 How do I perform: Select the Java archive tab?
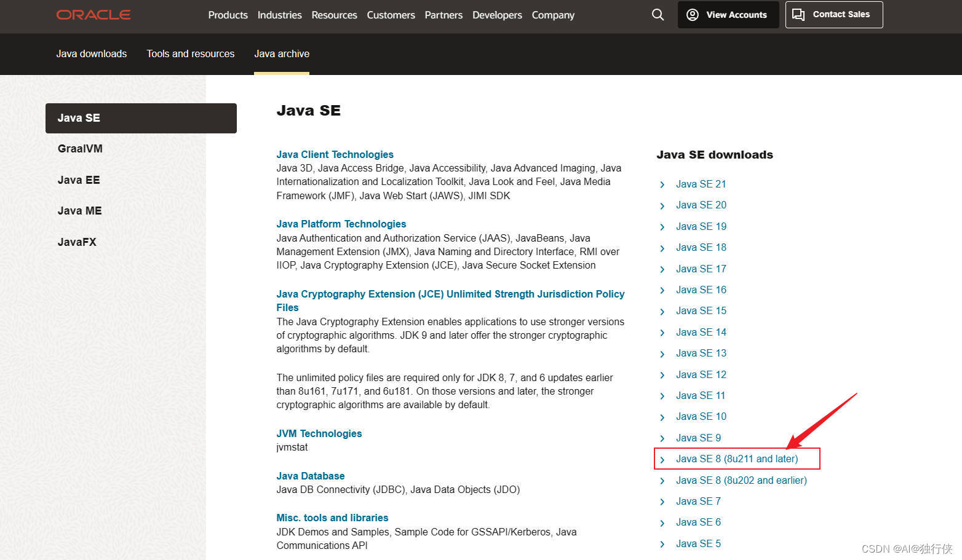pos(282,53)
